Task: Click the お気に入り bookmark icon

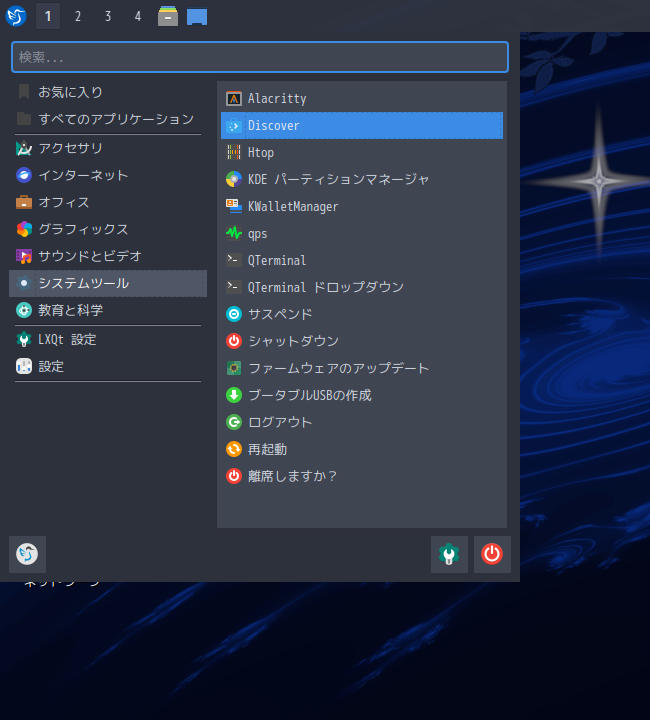Action: pos(24,92)
